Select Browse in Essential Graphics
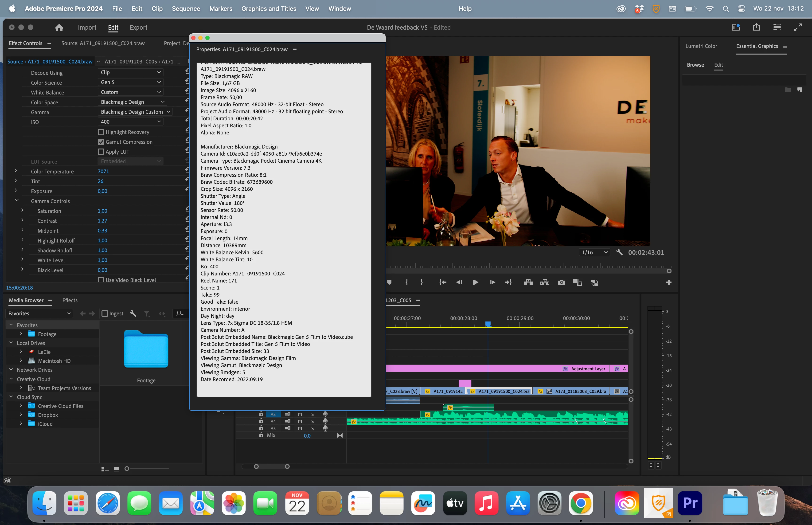This screenshot has height=525, width=812. 695,65
